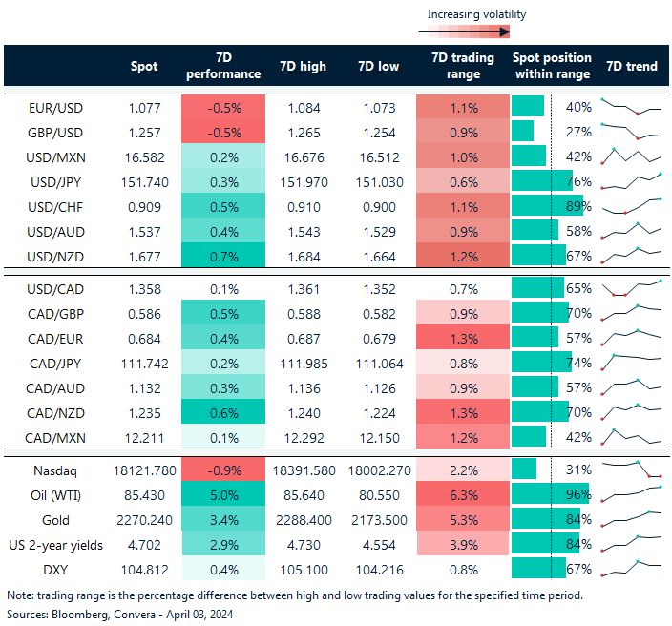Viewport: 672px width, 626px height.
Task: Select the Spot column header
Action: pos(144,66)
